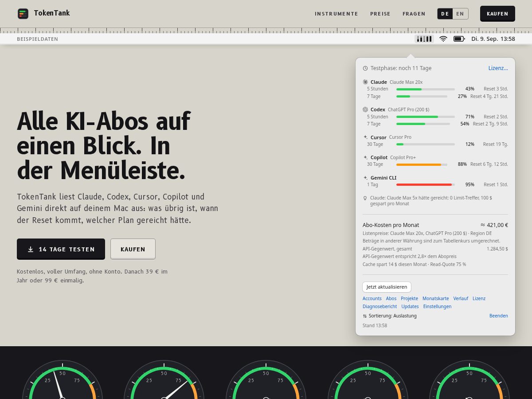
Task: Click the clock icon beside Testphase
Action: click(365, 68)
